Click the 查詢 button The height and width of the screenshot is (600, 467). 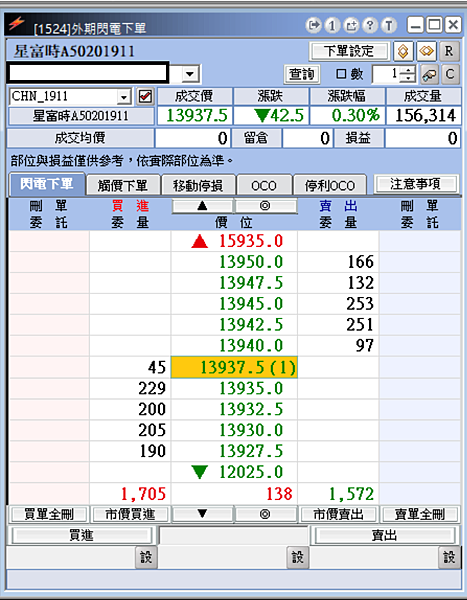[x=302, y=74]
